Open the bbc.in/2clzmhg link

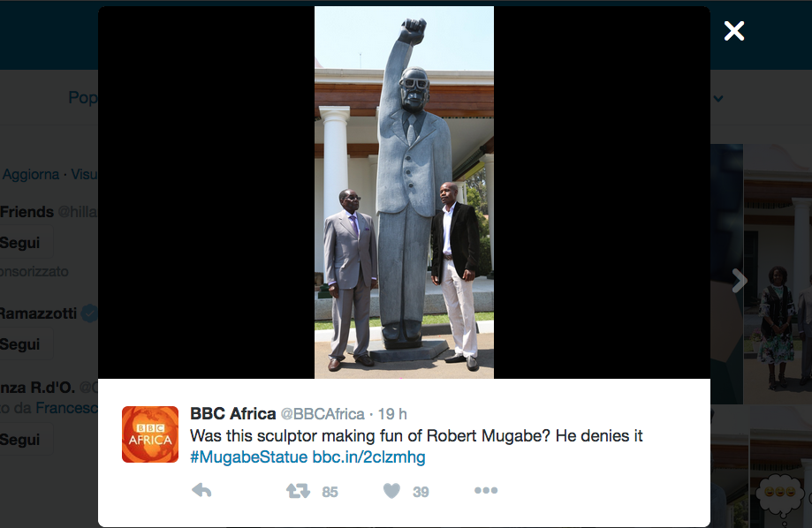368,457
